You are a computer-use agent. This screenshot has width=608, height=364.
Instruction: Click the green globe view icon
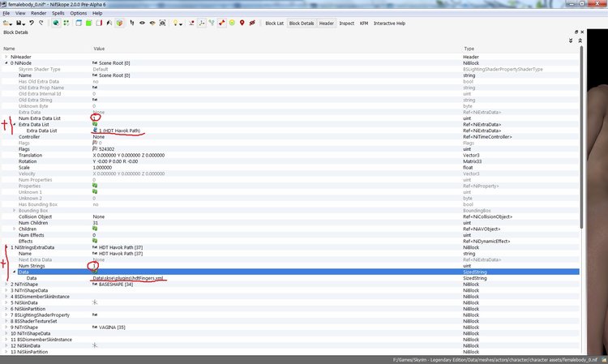point(56,24)
